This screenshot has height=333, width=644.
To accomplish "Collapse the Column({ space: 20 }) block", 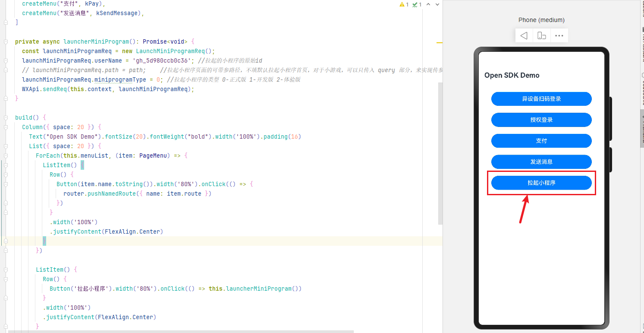I will (x=6, y=127).
